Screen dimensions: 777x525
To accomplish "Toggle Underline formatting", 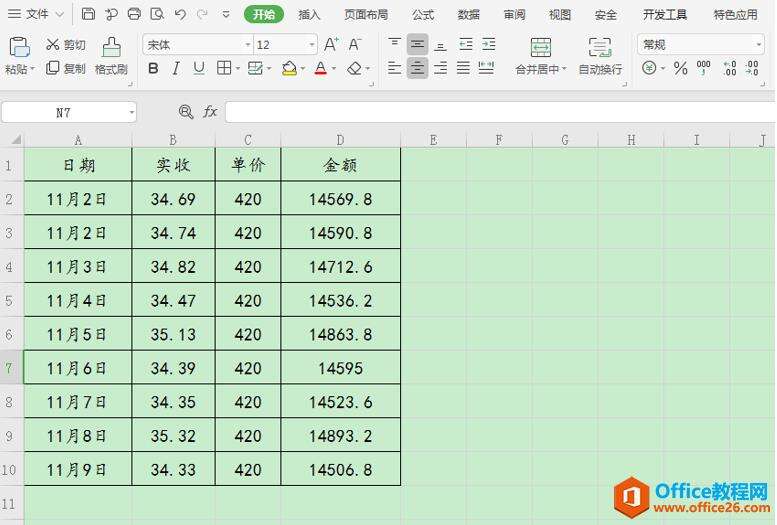I will click(x=199, y=68).
